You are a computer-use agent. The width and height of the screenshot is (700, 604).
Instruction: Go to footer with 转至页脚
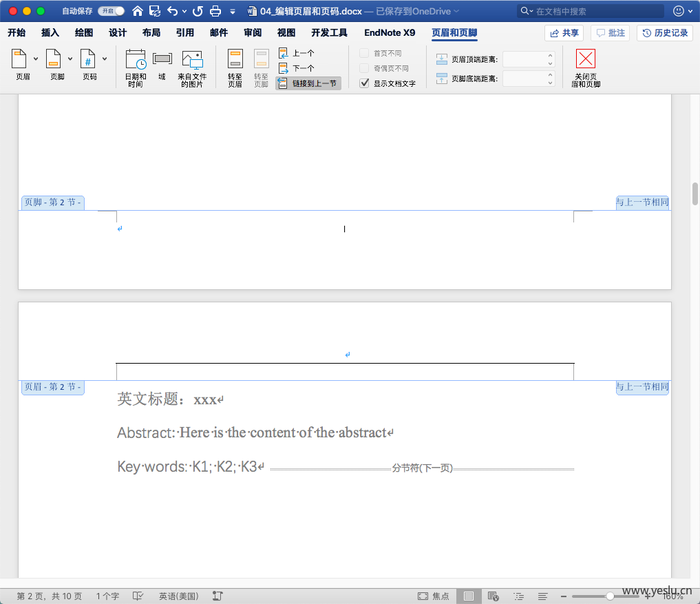[x=261, y=68]
